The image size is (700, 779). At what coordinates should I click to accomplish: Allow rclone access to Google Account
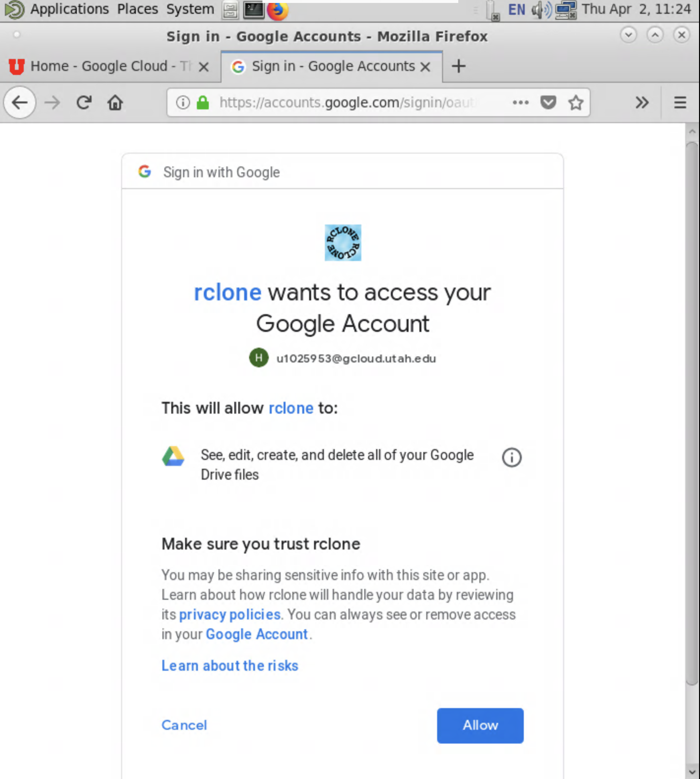click(x=480, y=725)
